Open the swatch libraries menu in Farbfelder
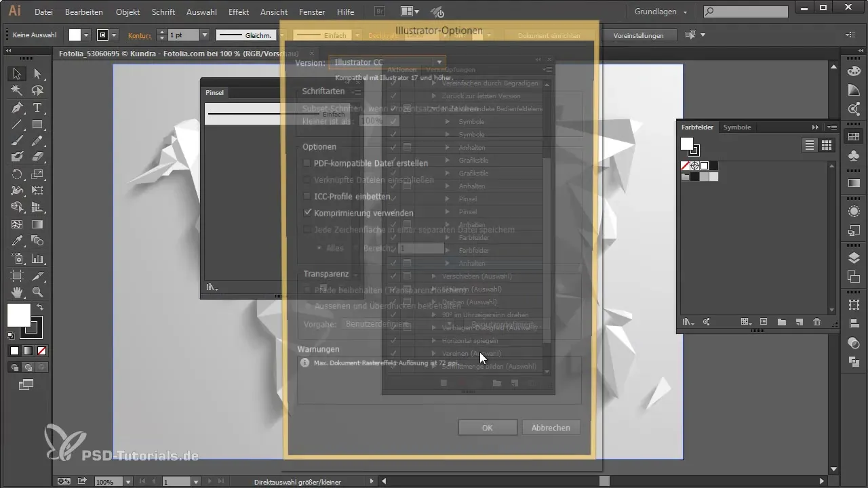The image size is (868, 488). pyautogui.click(x=689, y=322)
